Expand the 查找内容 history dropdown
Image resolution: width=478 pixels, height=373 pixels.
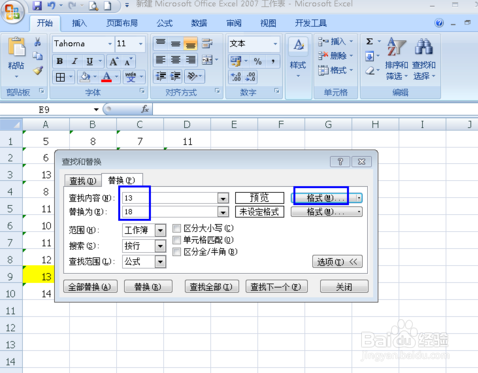point(223,198)
